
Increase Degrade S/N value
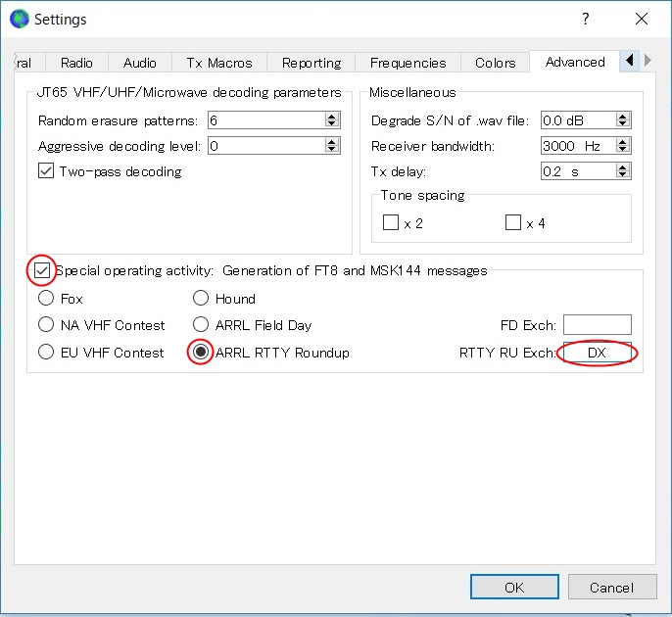click(623, 117)
